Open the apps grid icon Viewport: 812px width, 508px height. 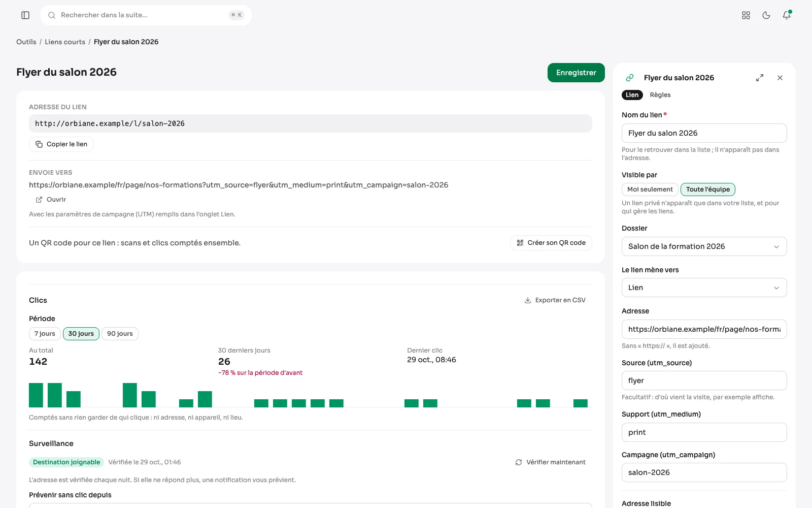[746, 15]
